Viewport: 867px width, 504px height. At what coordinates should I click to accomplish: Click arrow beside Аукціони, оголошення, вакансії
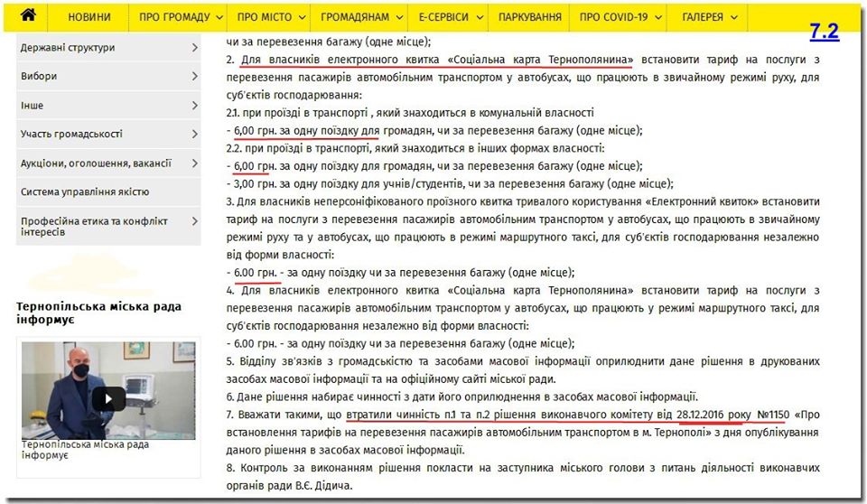point(194,163)
